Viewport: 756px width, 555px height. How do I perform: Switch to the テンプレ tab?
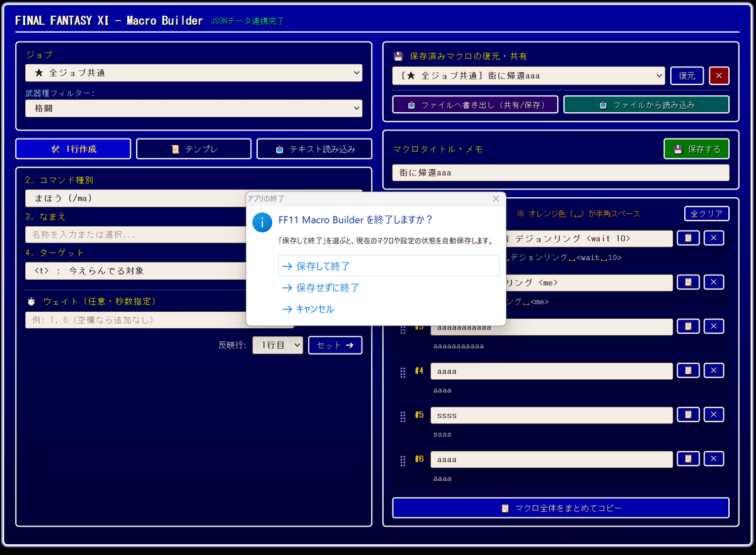pyautogui.click(x=194, y=149)
